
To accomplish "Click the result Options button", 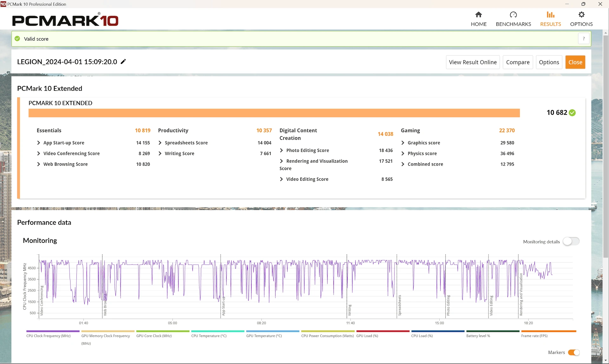I will 549,62.
